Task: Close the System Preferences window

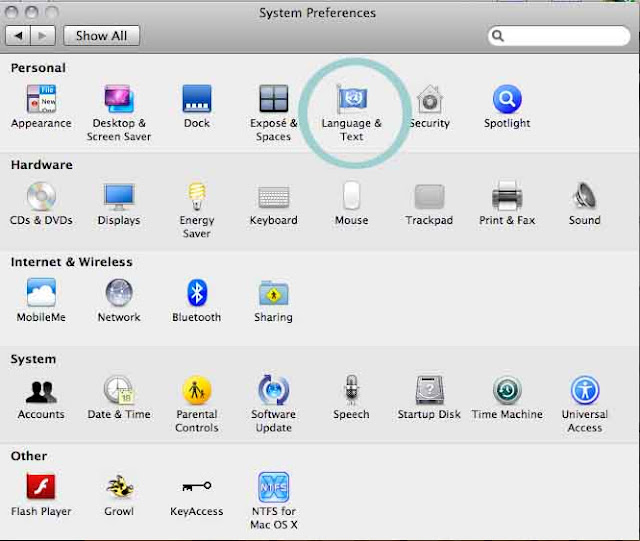Action: pyautogui.click(x=12, y=12)
